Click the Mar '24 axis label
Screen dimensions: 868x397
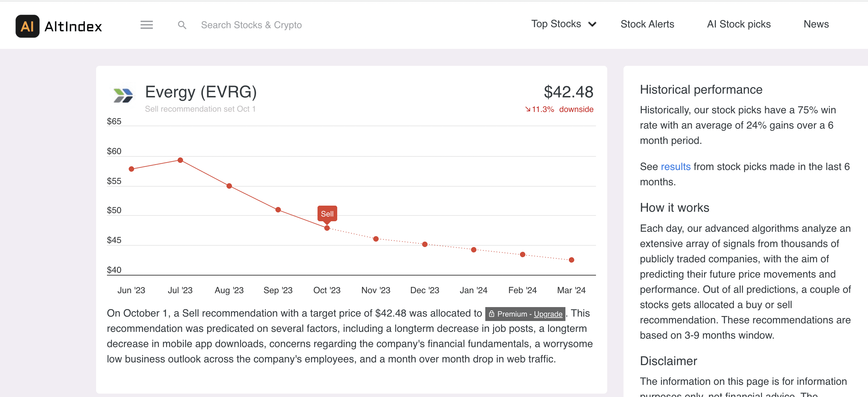coord(571,290)
